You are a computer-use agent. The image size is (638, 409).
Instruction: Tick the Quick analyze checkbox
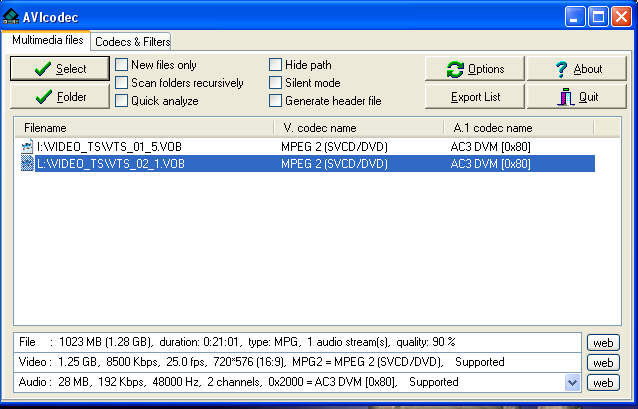coord(121,101)
